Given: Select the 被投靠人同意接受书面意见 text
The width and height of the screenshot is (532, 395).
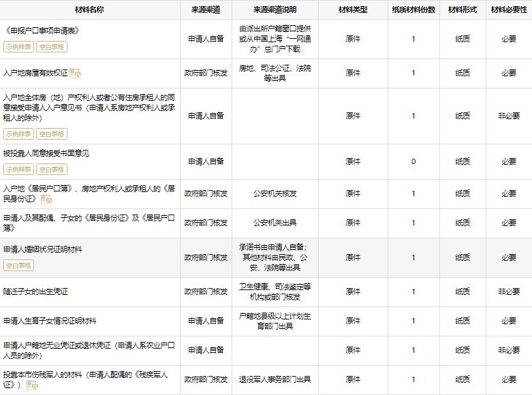Looking at the screenshot, I should pyautogui.click(x=46, y=153).
